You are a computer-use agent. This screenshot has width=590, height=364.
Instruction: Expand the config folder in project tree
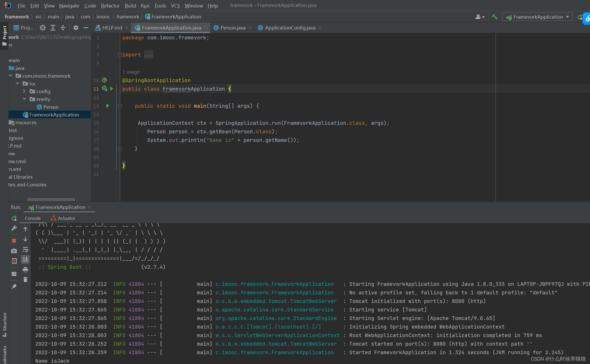coord(24,91)
